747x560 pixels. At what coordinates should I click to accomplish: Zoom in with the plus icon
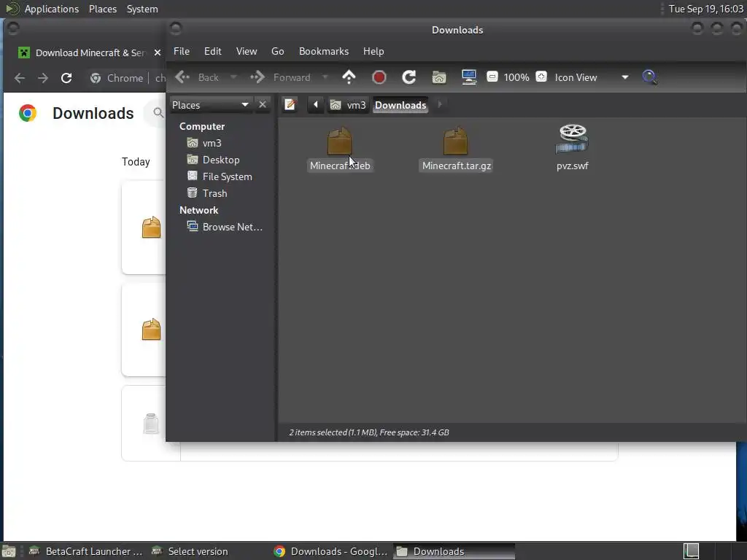541,77
